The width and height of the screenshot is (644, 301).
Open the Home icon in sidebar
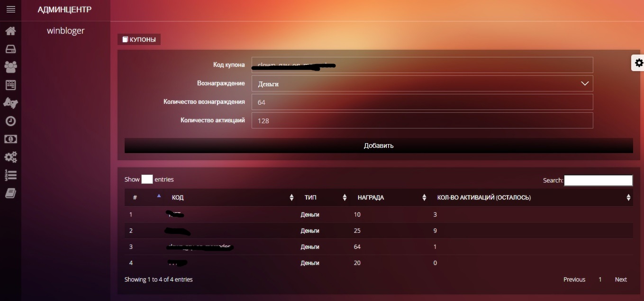pos(10,31)
